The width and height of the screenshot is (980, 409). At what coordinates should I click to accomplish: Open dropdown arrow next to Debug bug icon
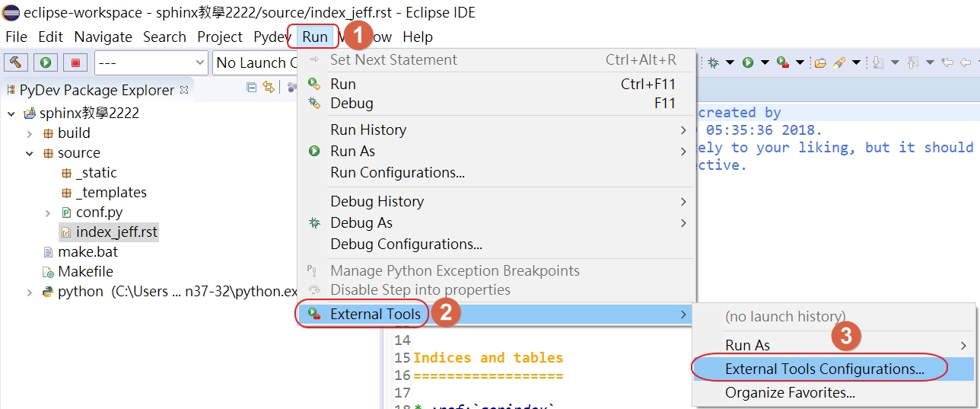click(x=730, y=62)
